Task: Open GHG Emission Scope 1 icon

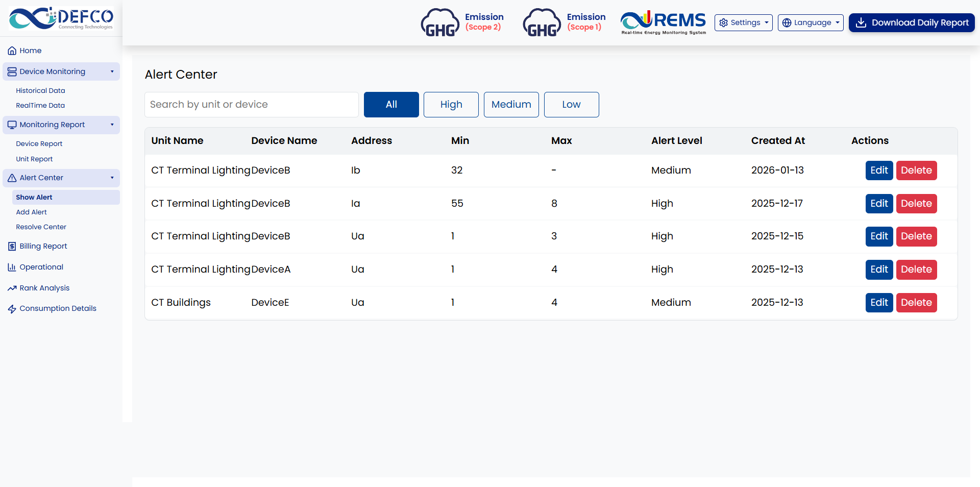Action: click(542, 22)
